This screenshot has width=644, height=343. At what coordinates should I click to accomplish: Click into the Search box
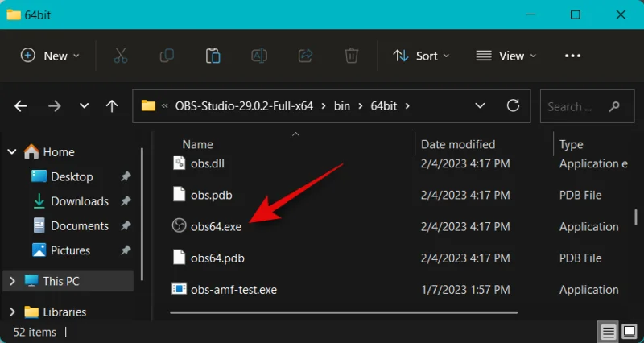587,106
